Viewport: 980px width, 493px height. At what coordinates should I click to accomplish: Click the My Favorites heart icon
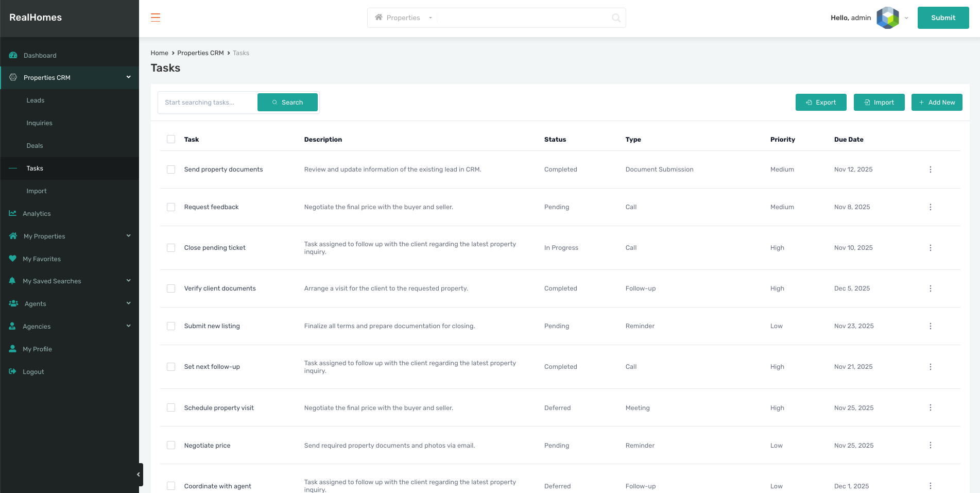13,259
